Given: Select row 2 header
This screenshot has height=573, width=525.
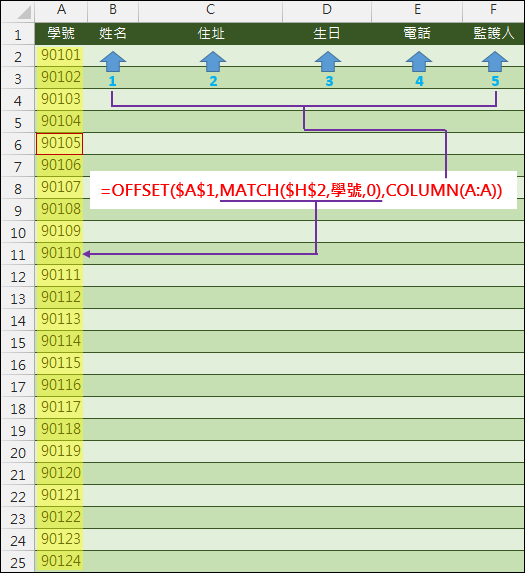Looking at the screenshot, I should click(x=18, y=56).
